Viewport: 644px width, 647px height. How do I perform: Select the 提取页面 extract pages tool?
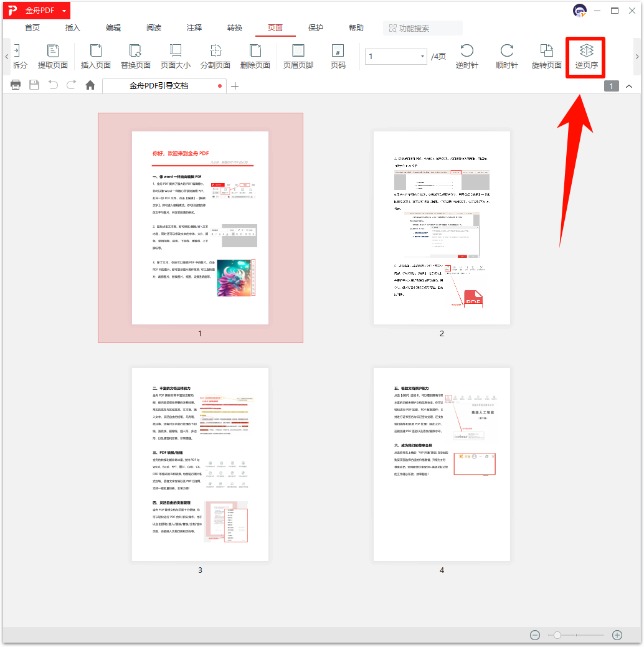click(53, 55)
